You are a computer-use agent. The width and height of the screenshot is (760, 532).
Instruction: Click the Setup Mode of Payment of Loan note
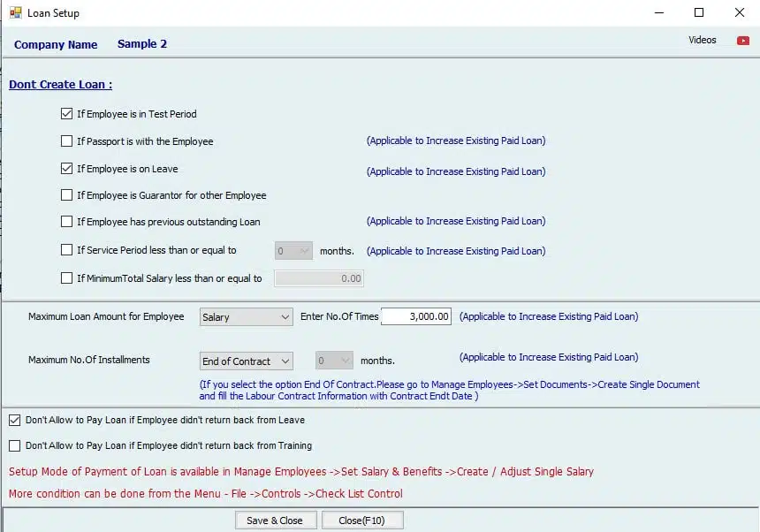point(301,471)
